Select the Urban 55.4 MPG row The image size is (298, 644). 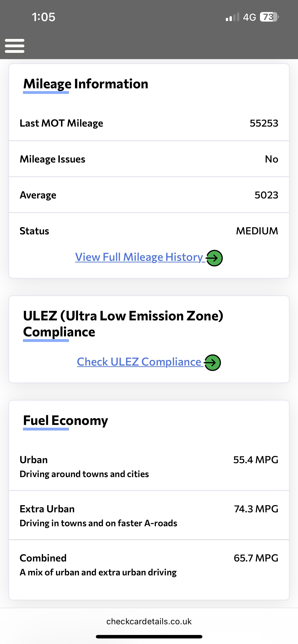pos(149,466)
